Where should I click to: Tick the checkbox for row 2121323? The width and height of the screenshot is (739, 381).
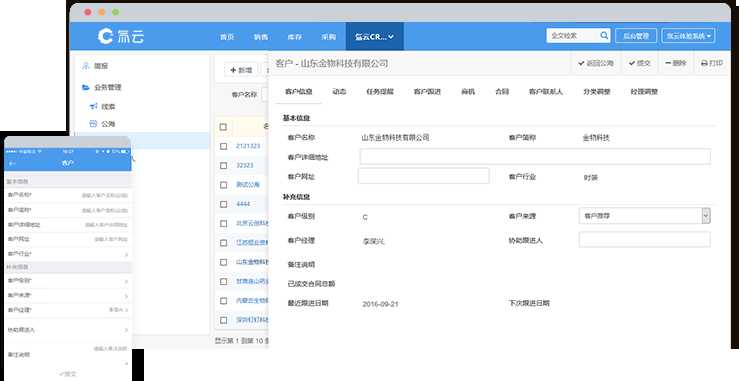pyautogui.click(x=223, y=146)
